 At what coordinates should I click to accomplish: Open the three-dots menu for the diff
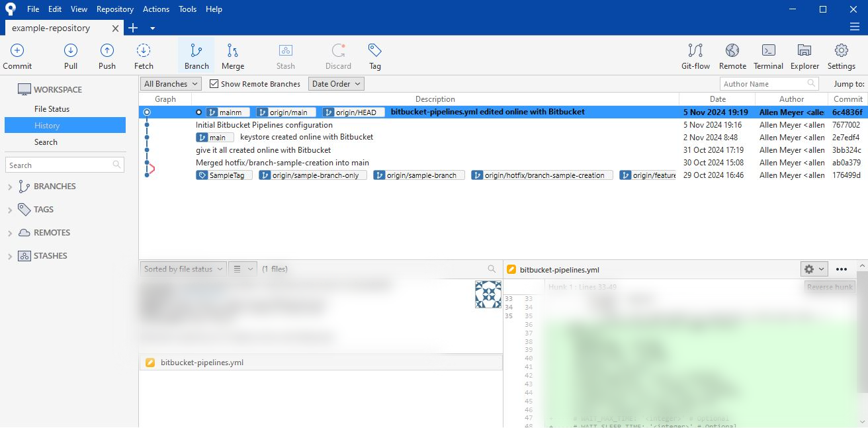842,269
